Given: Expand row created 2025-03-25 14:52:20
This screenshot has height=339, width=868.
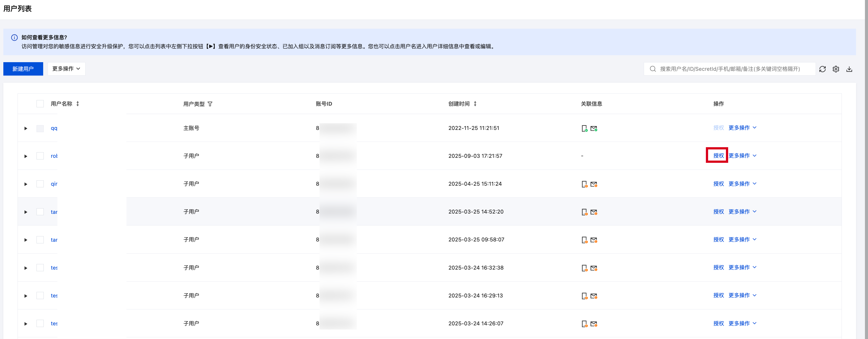Looking at the screenshot, I should 26,212.
